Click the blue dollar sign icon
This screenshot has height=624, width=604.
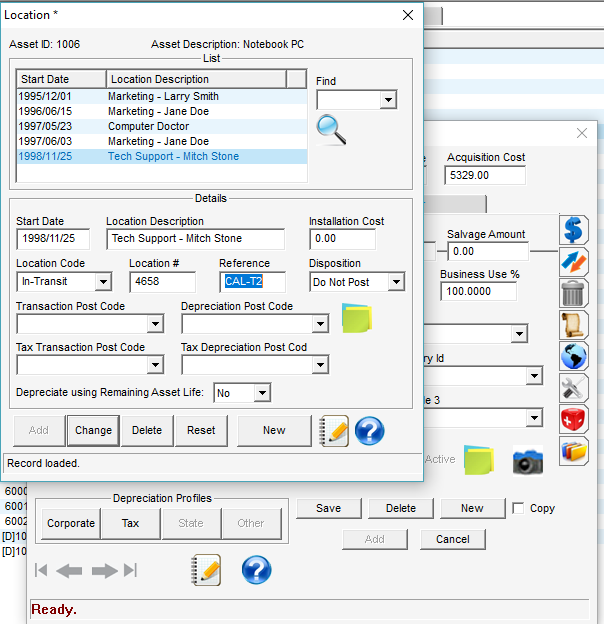573,230
